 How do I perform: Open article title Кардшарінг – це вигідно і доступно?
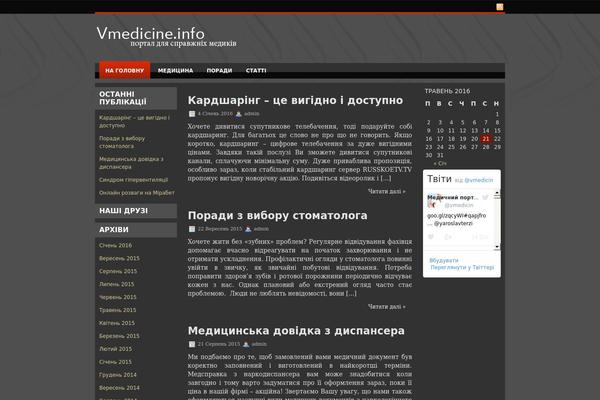(x=295, y=100)
